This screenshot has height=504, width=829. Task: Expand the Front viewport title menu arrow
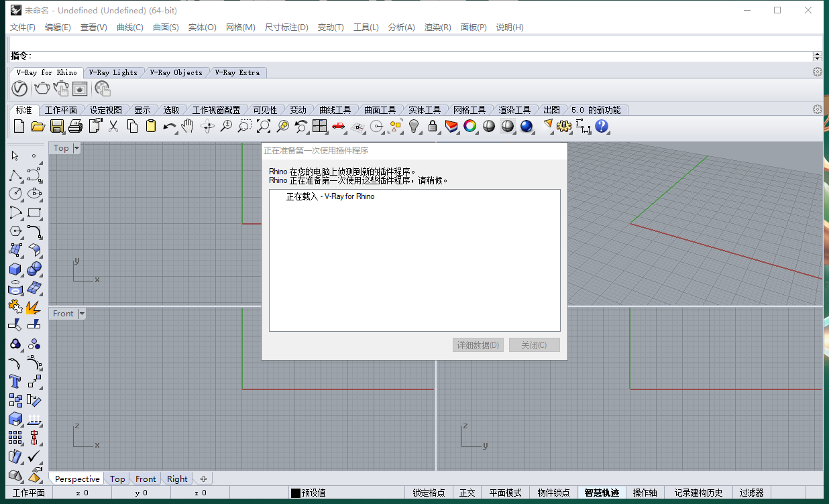82,314
